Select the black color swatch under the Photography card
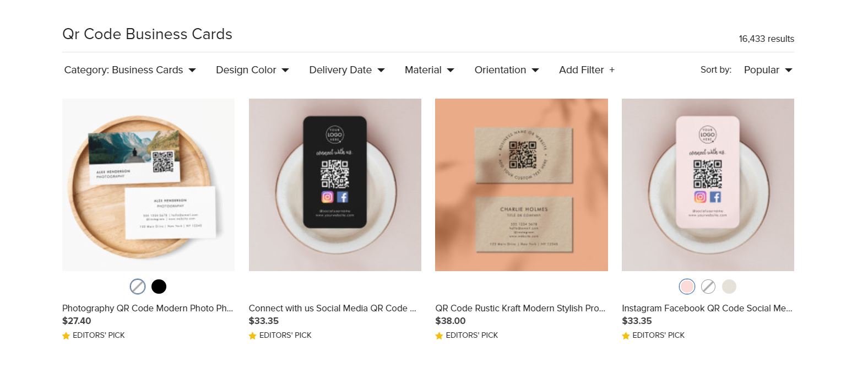The width and height of the screenshot is (868, 367). coord(159,287)
